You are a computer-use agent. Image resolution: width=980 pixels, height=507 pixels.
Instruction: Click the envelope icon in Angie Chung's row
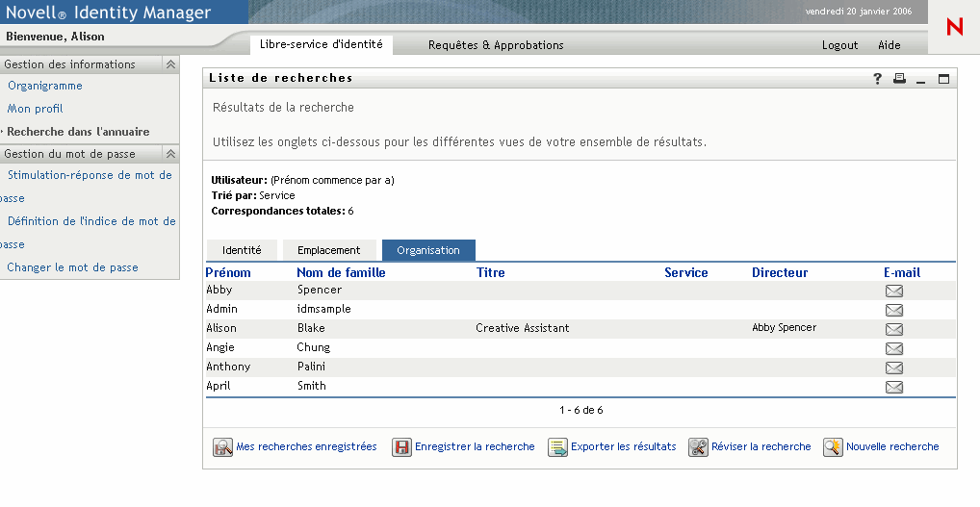point(893,349)
